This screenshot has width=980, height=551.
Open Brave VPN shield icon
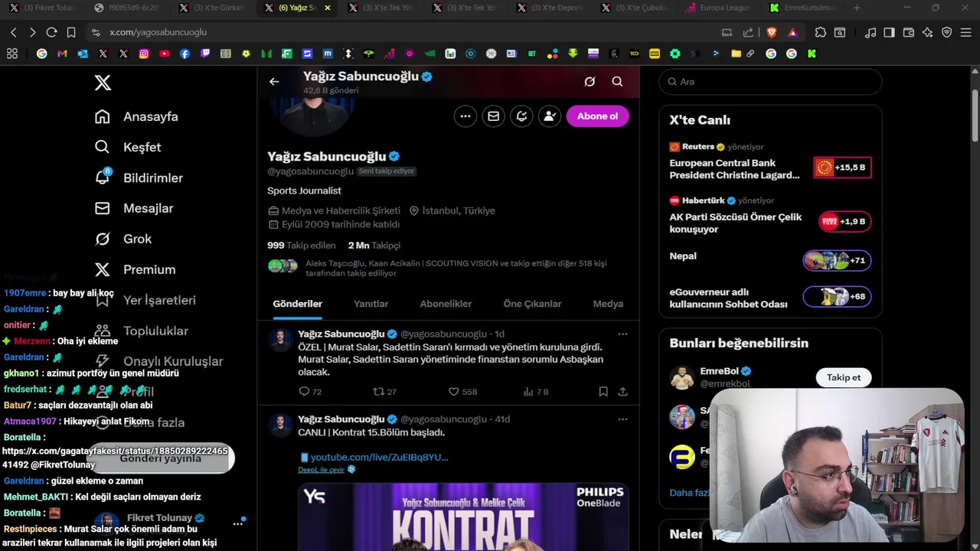coord(946,32)
